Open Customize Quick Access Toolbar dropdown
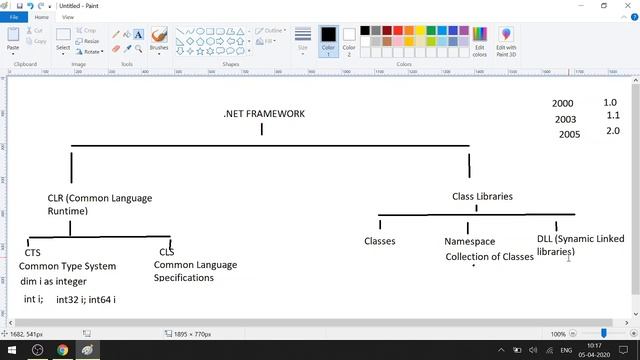This screenshot has height=360, width=640. 50,6
